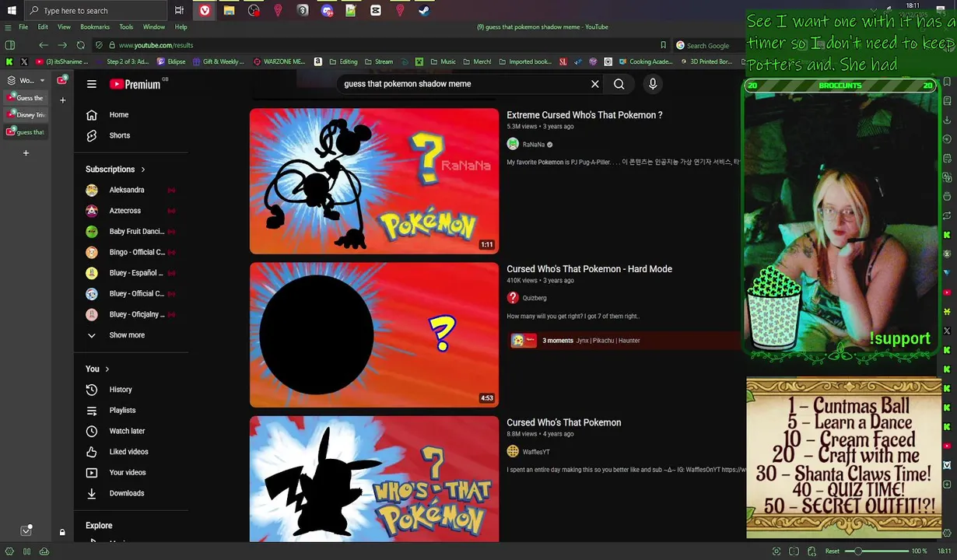The height and width of the screenshot is (560, 957).
Task: Click the browser forward arrow
Action: (62, 45)
